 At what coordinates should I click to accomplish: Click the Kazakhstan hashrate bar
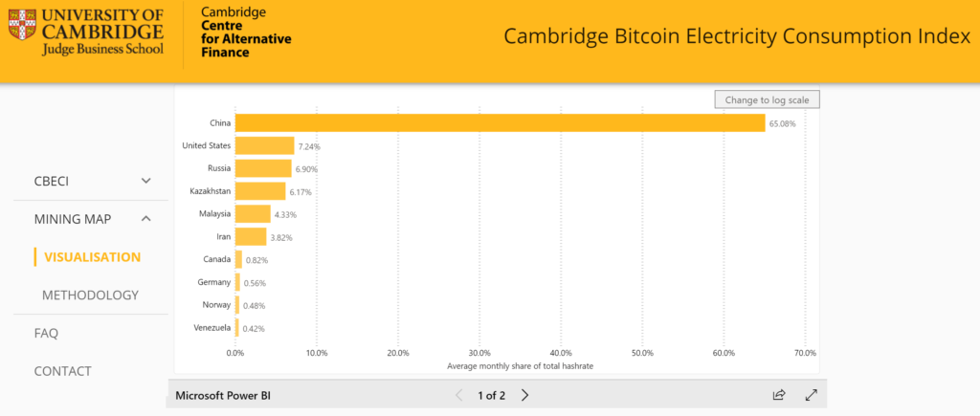260,191
